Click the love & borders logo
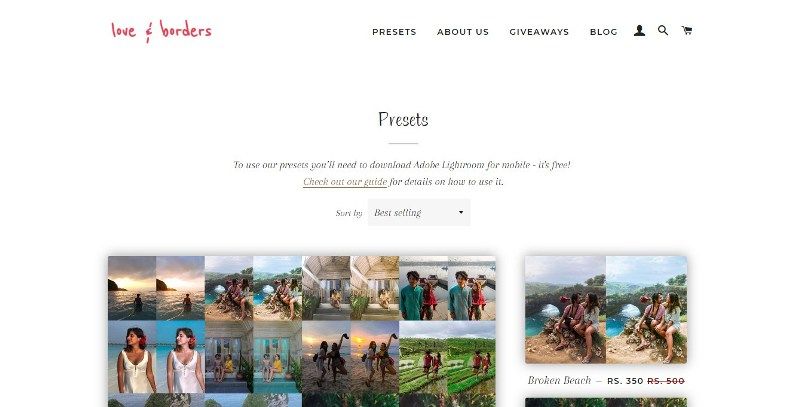800x407 pixels. (x=161, y=31)
